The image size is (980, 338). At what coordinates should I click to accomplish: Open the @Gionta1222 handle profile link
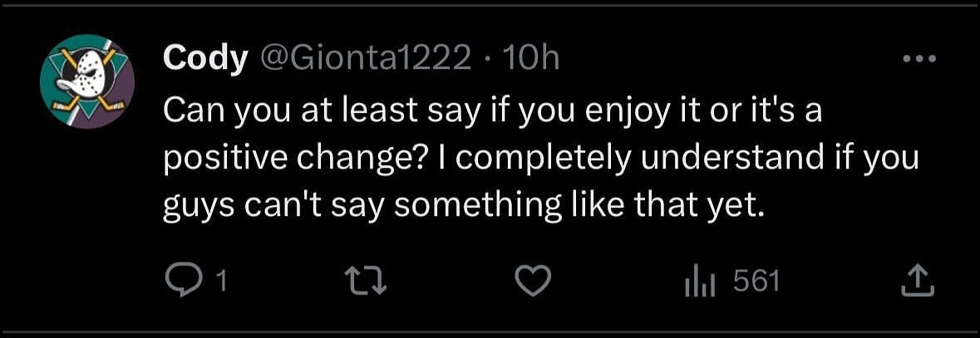pyautogui.click(x=366, y=58)
